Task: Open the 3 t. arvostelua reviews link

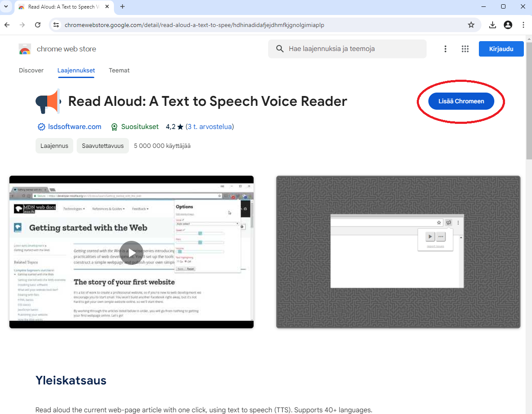Action: click(x=210, y=126)
